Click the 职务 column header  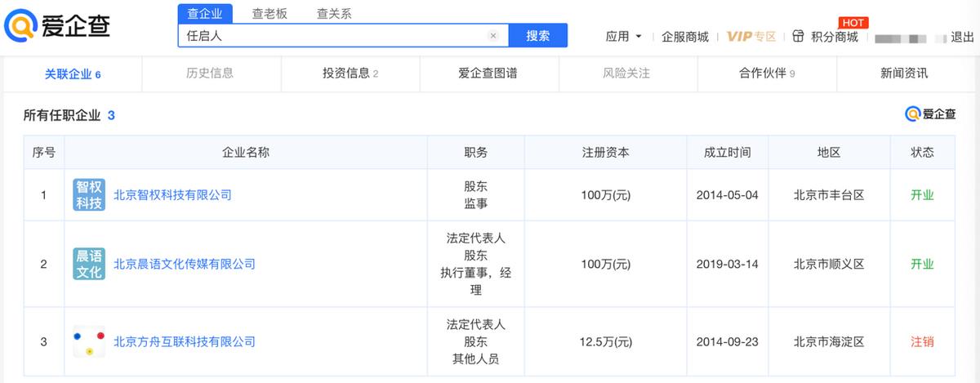[475, 153]
